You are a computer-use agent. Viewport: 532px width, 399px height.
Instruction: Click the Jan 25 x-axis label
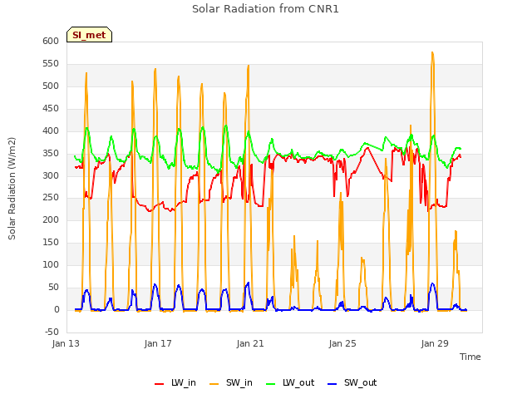pos(342,343)
